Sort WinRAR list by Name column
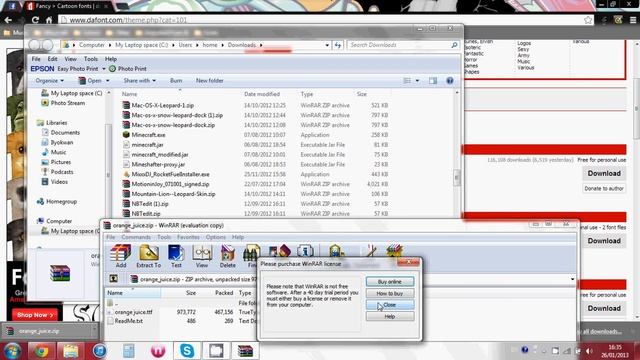The image size is (640, 360). [x=133, y=293]
